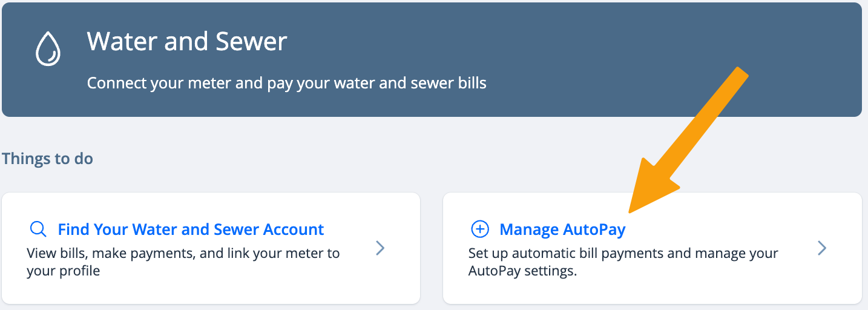Click the 'Connect your meter and pay' subtitle
This screenshot has height=310, width=868.
pyautogui.click(x=286, y=82)
